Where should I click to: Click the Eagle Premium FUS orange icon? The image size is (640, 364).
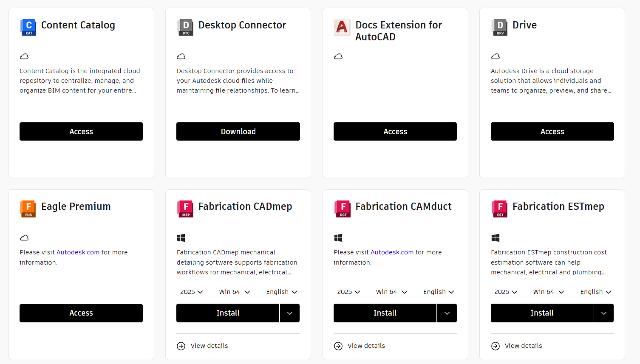28,209
